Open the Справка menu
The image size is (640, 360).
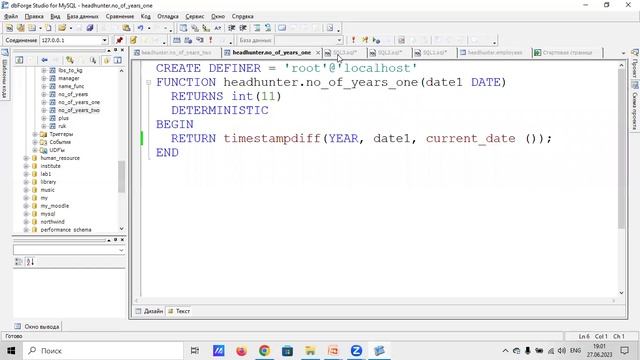[242, 16]
